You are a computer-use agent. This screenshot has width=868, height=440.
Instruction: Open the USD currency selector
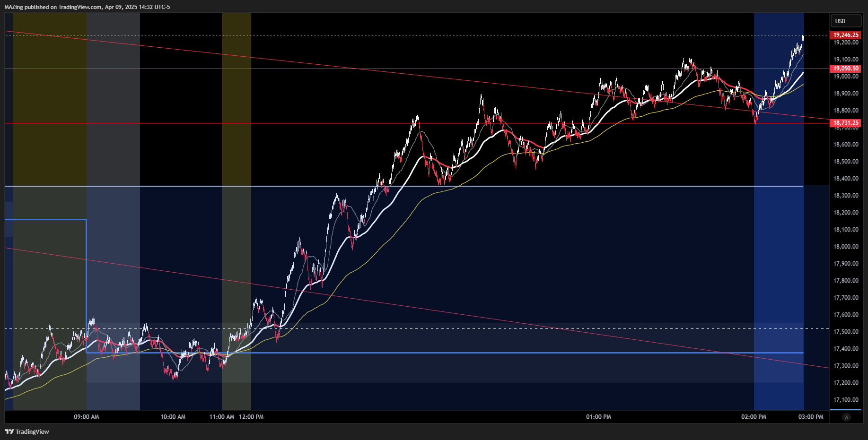pyautogui.click(x=846, y=21)
